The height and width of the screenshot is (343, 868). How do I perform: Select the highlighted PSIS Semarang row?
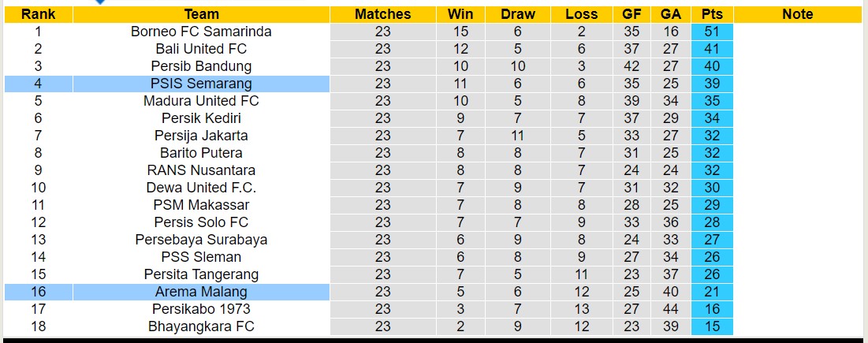tap(201, 84)
